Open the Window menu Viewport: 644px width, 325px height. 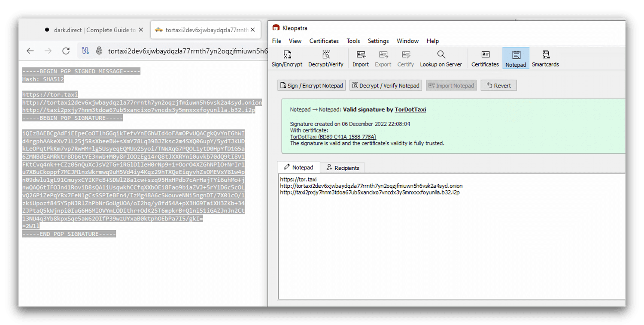tap(407, 41)
